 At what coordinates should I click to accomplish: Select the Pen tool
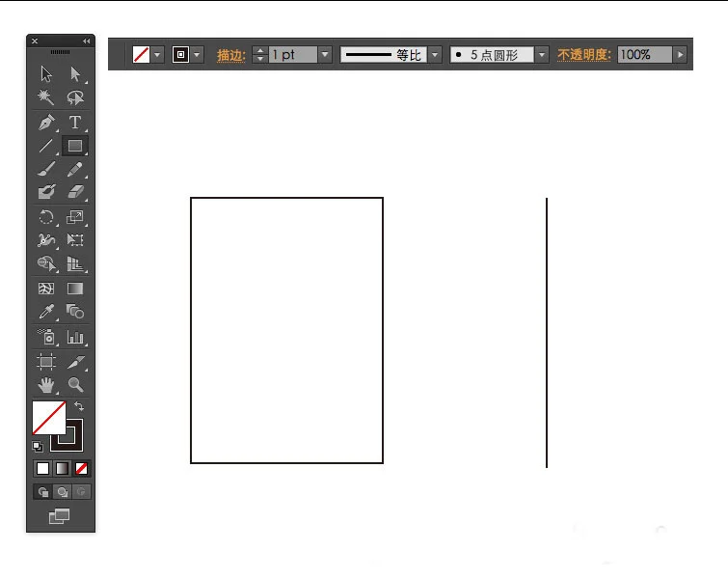point(46,123)
